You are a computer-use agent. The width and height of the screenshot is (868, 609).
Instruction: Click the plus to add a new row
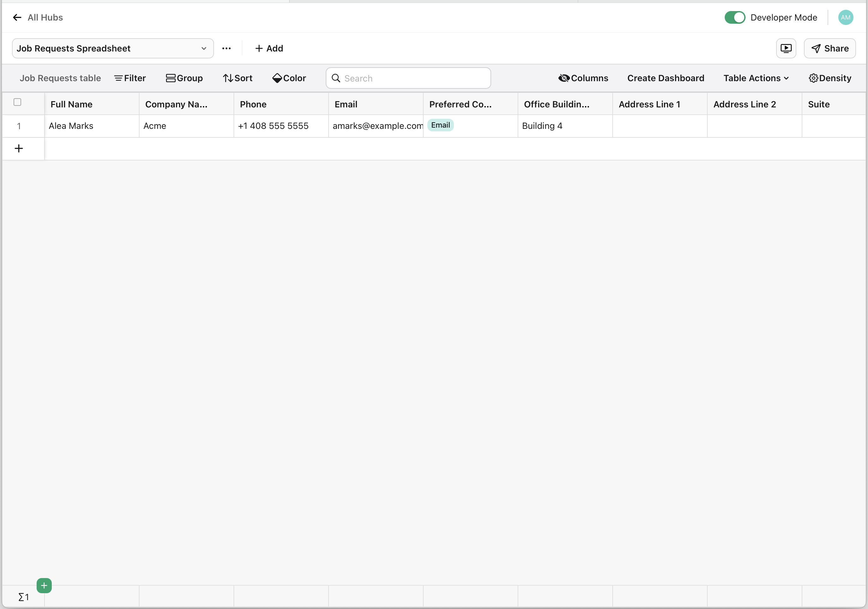[x=19, y=148]
